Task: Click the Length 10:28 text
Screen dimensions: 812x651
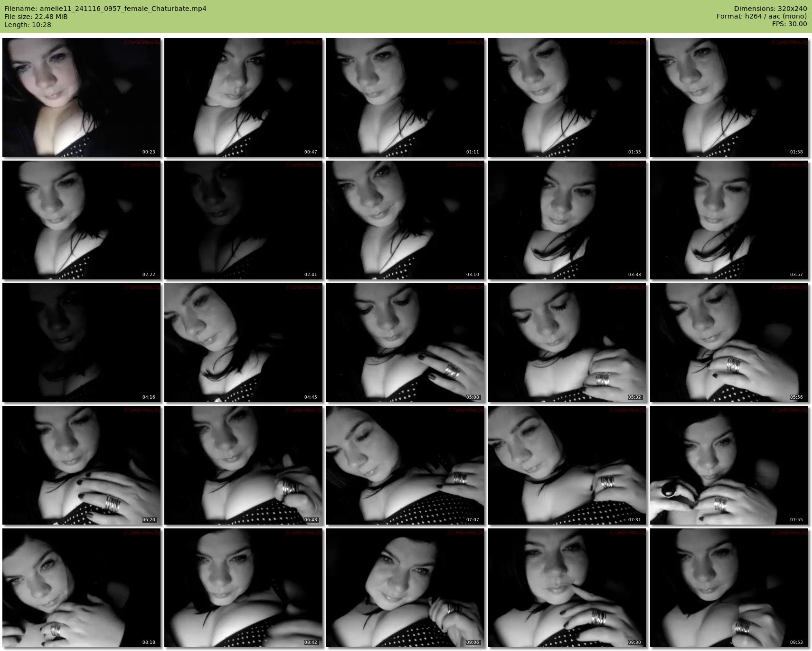Action: tap(28, 25)
